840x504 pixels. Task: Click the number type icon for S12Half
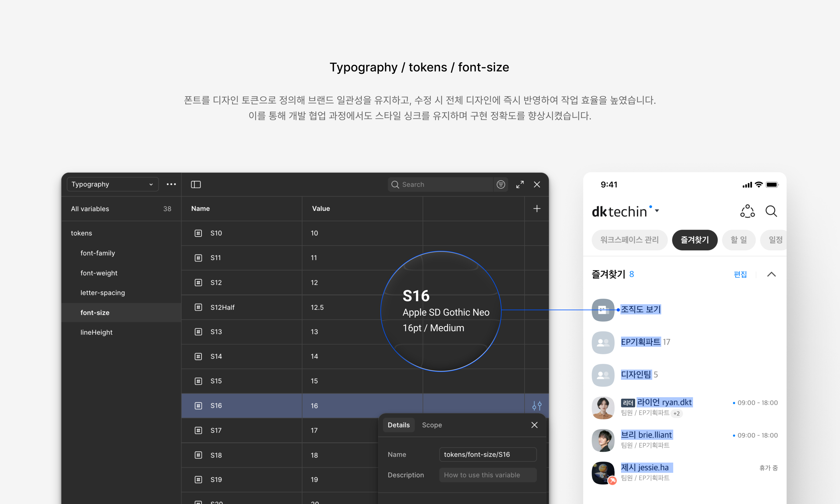click(x=198, y=307)
